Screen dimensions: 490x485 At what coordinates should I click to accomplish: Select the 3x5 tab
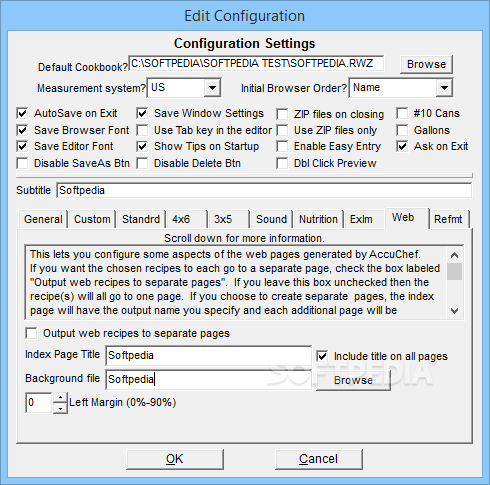pos(228,219)
